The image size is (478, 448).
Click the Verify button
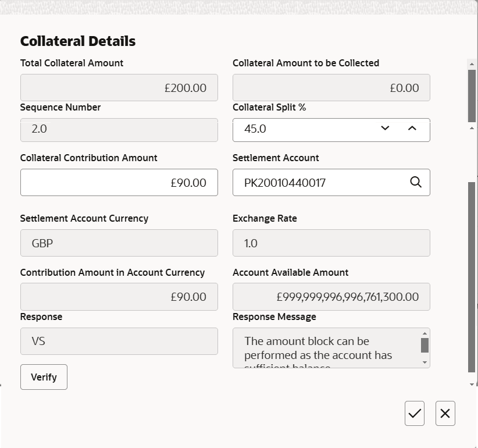pos(44,377)
